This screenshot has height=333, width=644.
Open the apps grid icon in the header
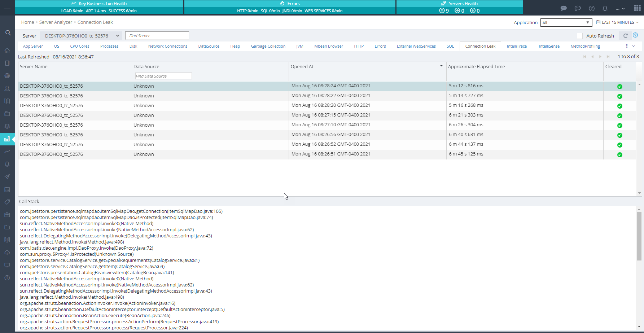coord(637,8)
